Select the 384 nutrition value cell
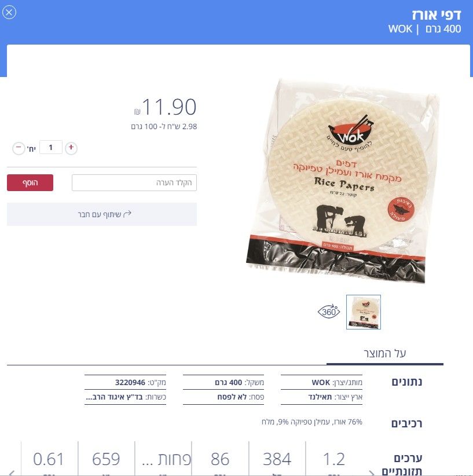 (277, 459)
